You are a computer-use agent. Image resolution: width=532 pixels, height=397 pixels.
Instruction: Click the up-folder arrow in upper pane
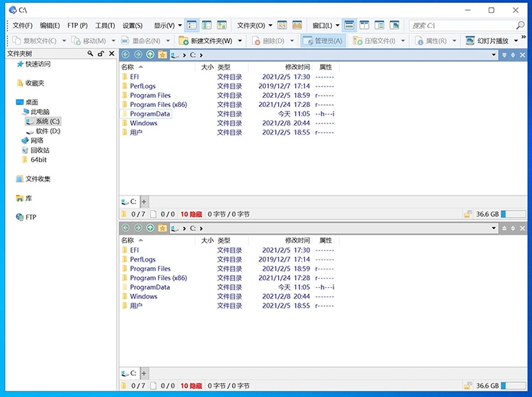click(150, 55)
